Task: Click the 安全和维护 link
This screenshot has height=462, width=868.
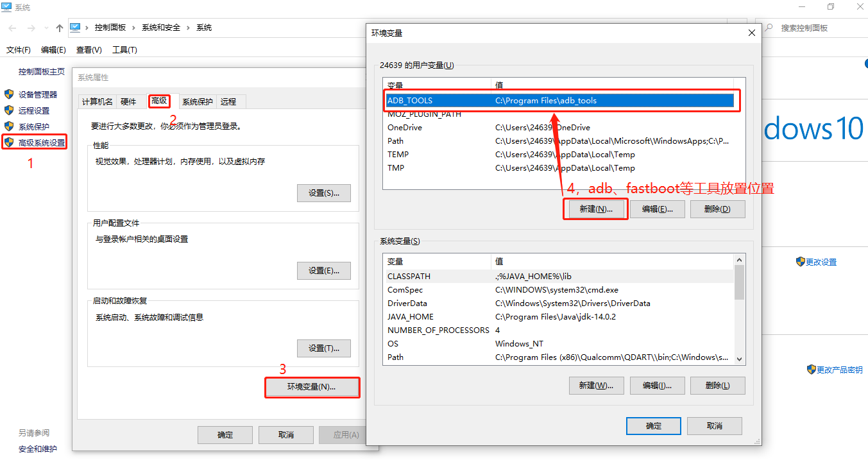Action: coord(37,449)
